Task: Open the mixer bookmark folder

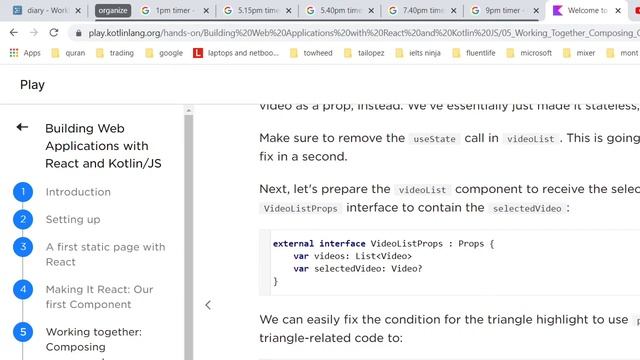Action: click(x=579, y=53)
